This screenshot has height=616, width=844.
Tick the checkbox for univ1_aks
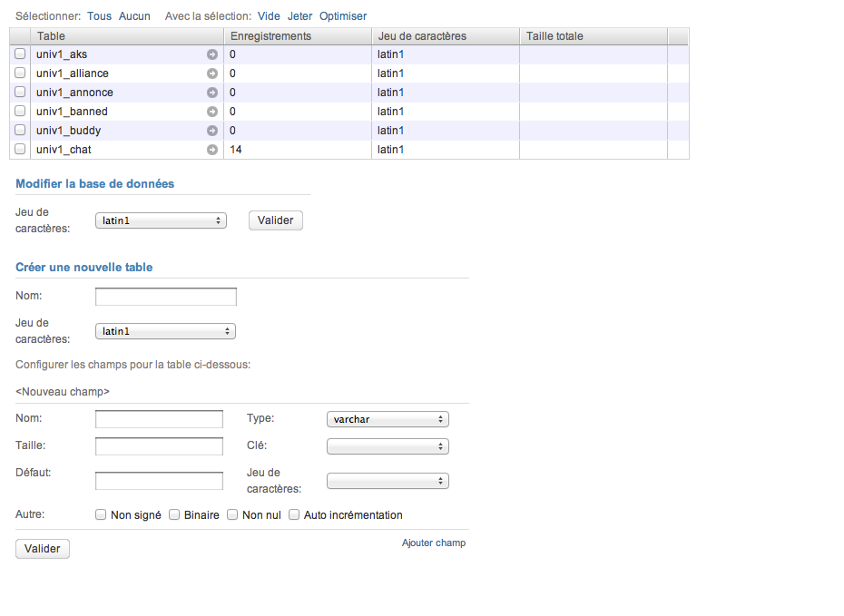(x=20, y=54)
